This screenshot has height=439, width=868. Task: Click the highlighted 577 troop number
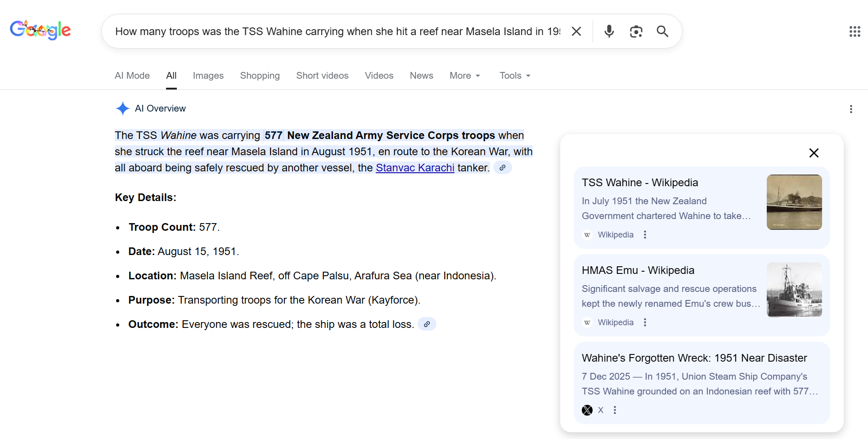(274, 135)
